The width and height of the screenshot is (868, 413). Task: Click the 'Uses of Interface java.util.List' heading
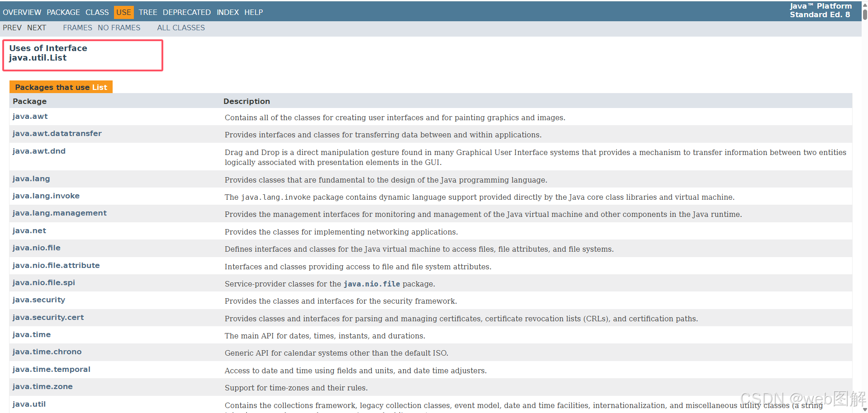pyautogui.click(x=48, y=53)
